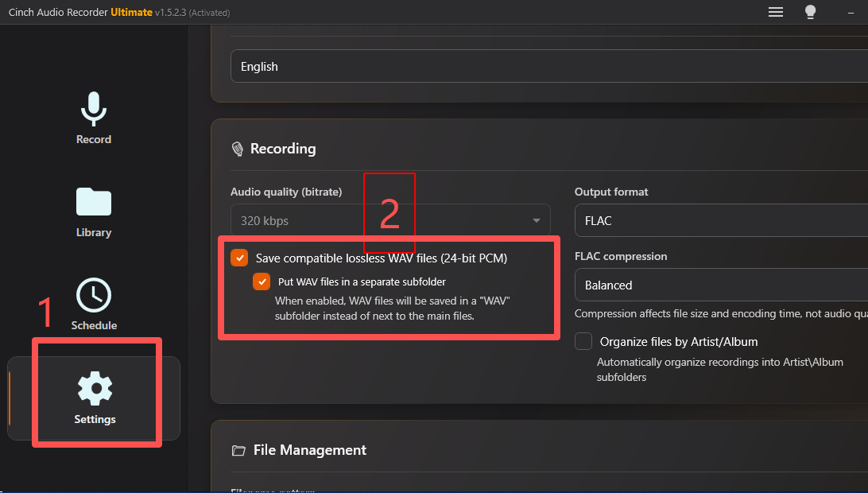The width and height of the screenshot is (868, 493).
Task: Click the WAV subfolder explanation text
Action: click(x=392, y=309)
